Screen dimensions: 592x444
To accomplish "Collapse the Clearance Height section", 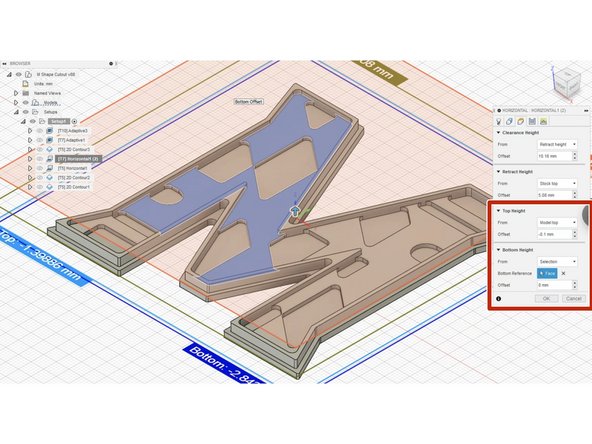I will click(498, 133).
